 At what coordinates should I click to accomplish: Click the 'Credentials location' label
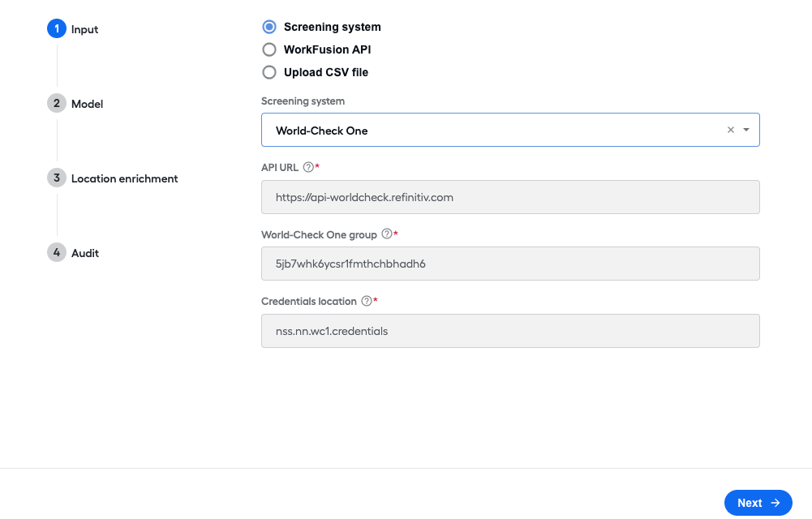(309, 302)
